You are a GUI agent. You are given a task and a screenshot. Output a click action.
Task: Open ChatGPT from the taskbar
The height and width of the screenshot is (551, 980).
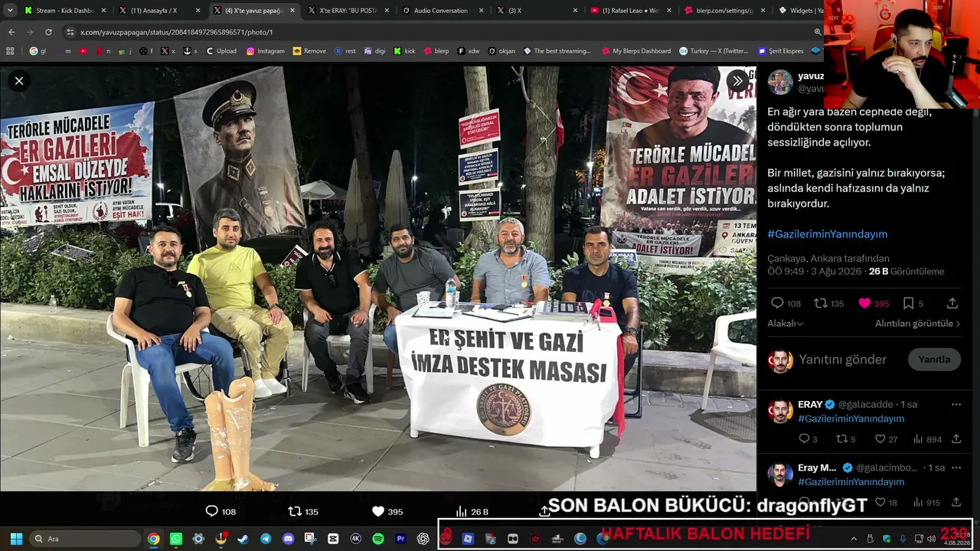pyautogui.click(x=423, y=539)
